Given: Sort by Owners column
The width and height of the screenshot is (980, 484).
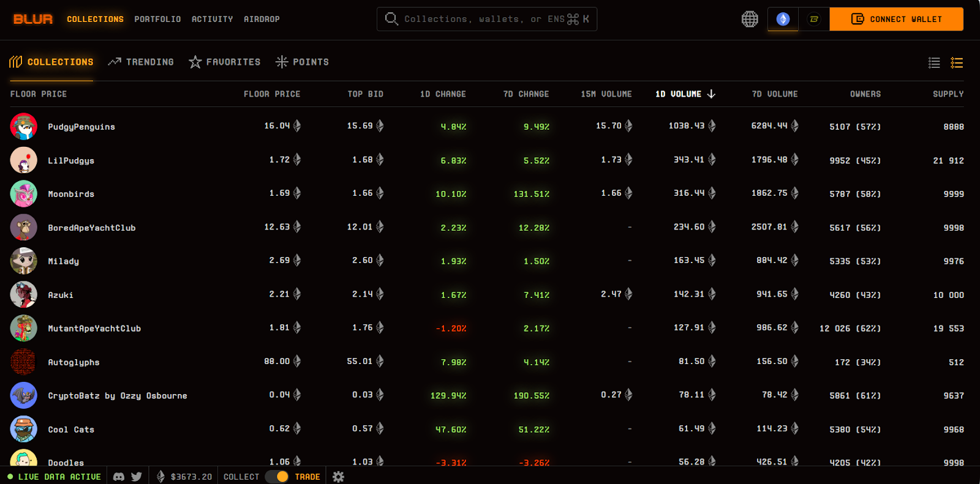Looking at the screenshot, I should pyautogui.click(x=865, y=94).
